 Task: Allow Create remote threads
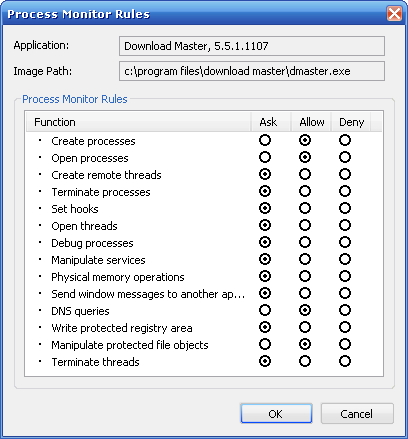coord(305,174)
